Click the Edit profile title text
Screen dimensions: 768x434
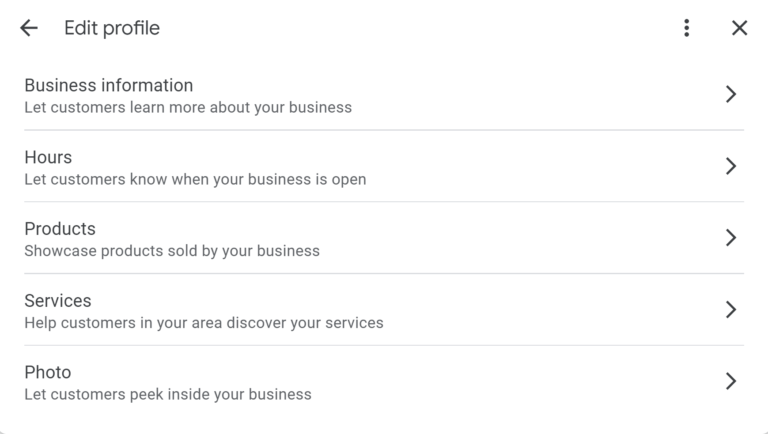[x=112, y=28]
